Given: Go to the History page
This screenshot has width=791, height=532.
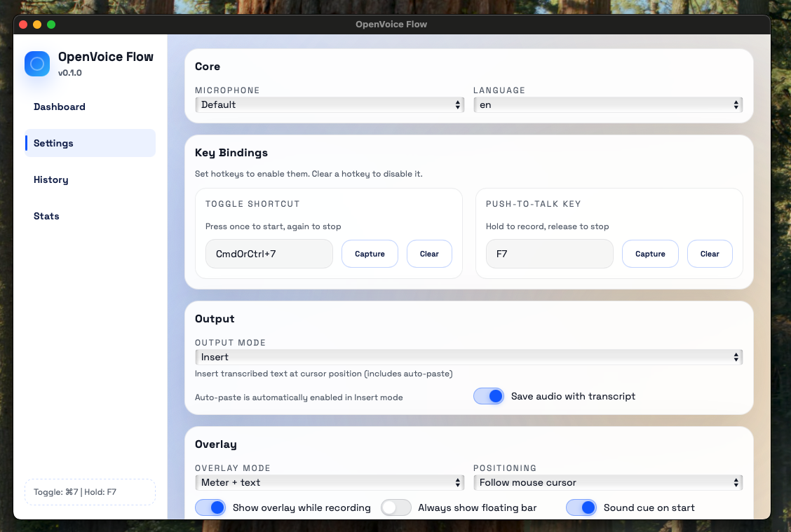Looking at the screenshot, I should [x=90, y=179].
